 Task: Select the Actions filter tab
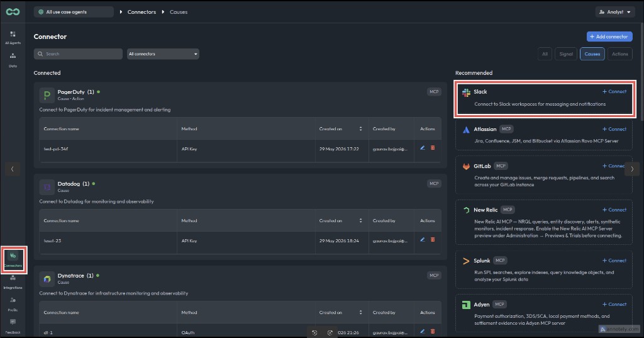point(619,54)
